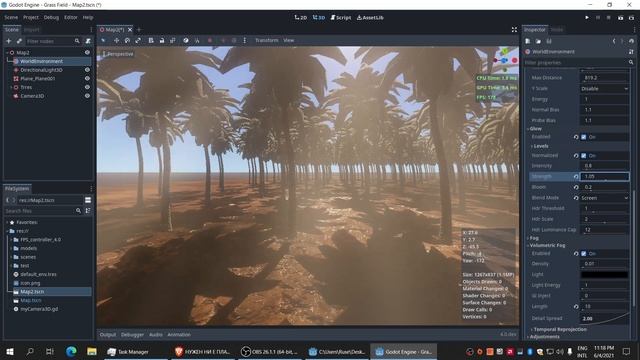The image size is (640, 360).
Task: Open the Blend Mode Screen dropdown
Action: point(604,198)
